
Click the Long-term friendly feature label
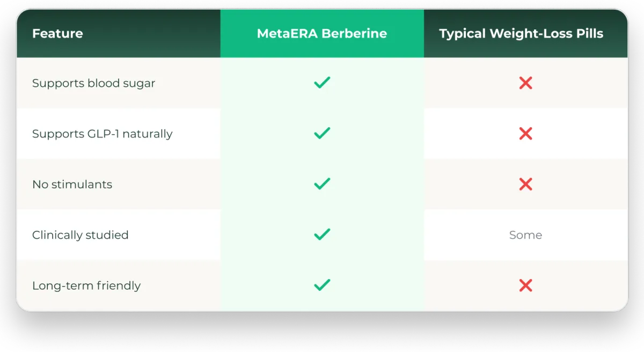(86, 285)
